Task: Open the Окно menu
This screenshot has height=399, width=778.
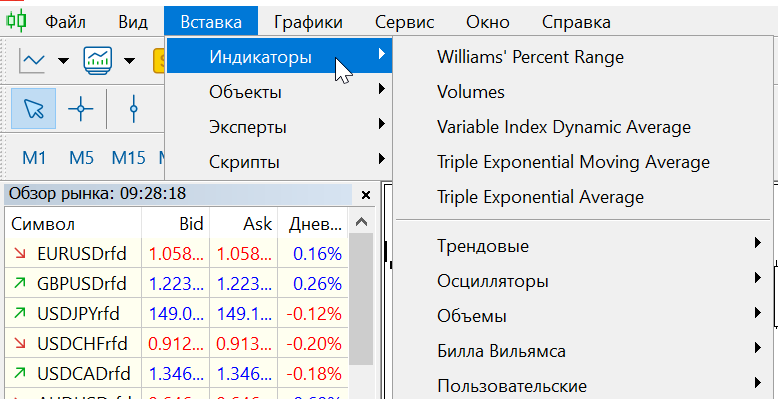Action: [488, 22]
